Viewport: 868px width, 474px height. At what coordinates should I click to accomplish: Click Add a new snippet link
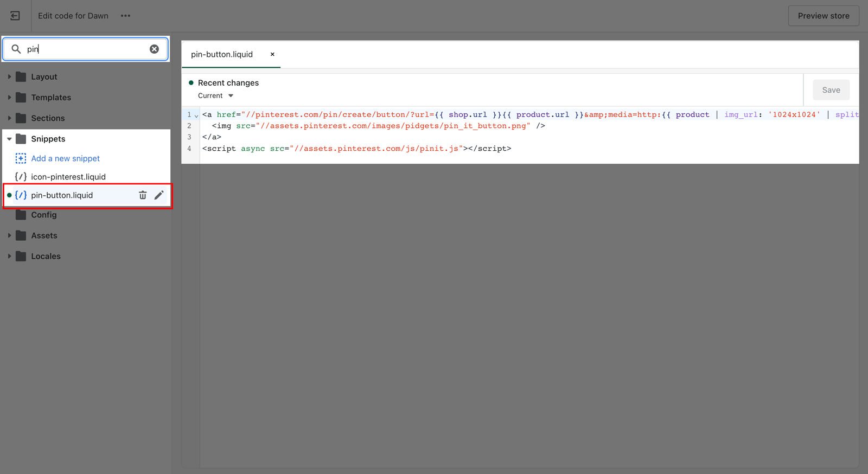66,158
